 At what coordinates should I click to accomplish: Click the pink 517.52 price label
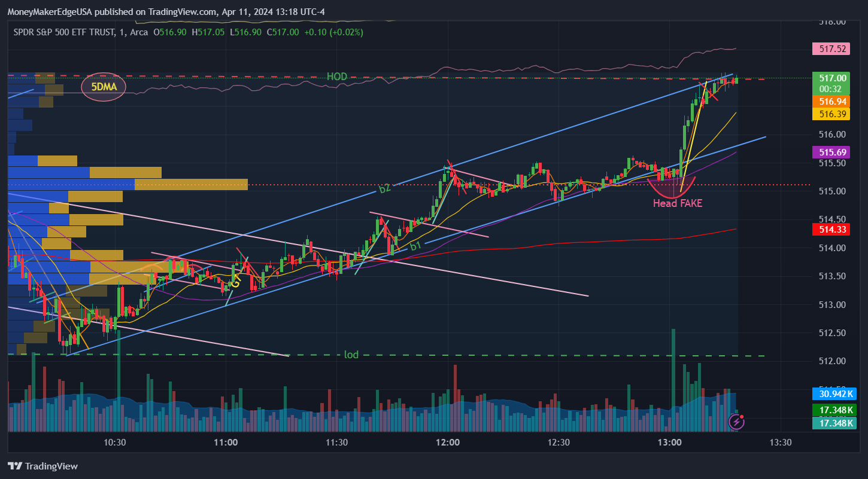(x=831, y=49)
